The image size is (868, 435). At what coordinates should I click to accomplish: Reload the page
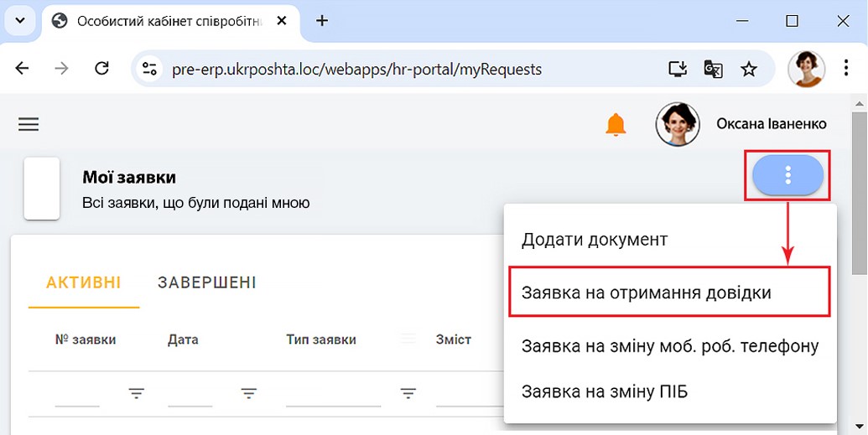click(x=102, y=69)
